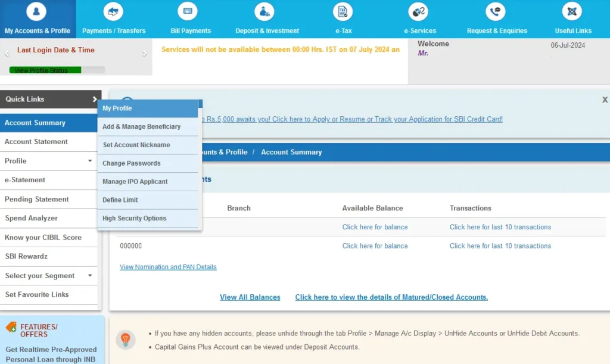Open e-Tax icon
The height and width of the screenshot is (364, 610).
pos(343,11)
